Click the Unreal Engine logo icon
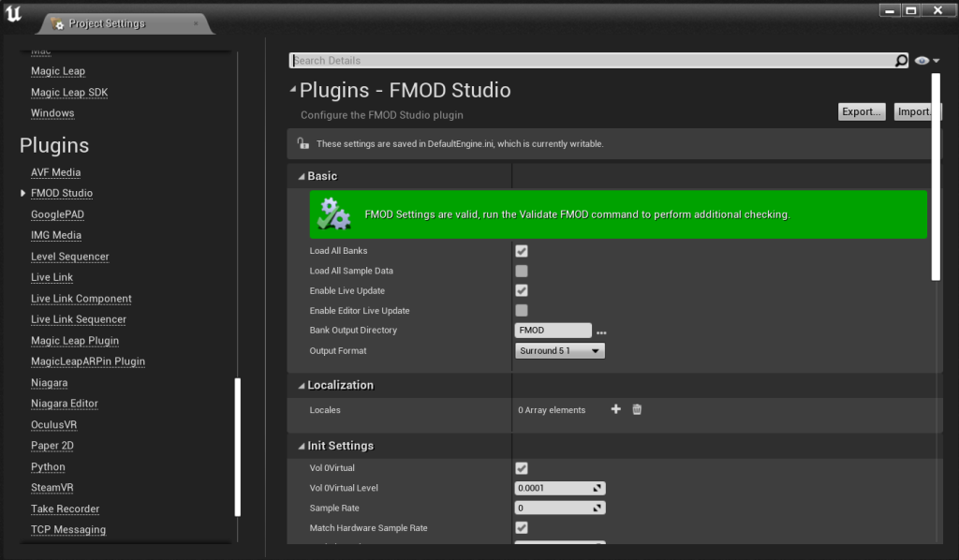959x560 pixels. (13, 13)
